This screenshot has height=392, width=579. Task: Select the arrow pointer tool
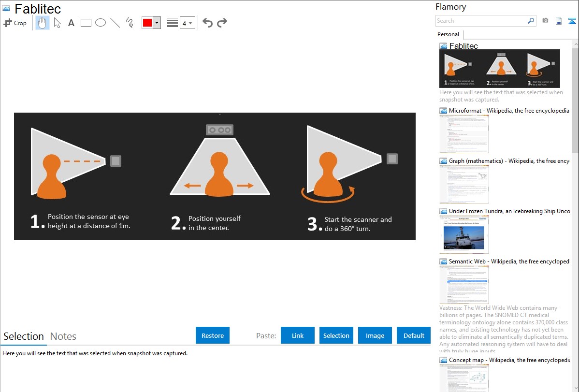(x=58, y=23)
